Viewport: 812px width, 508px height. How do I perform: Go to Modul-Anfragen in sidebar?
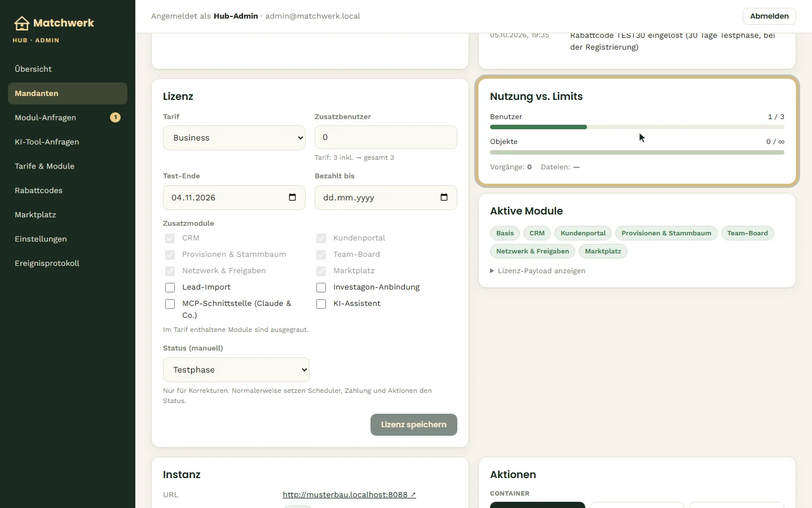(68, 117)
